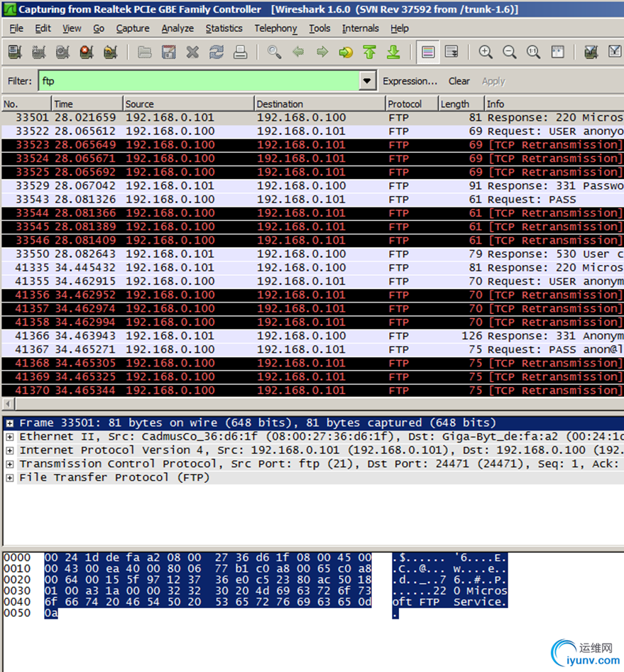Screen dimensions: 624x672
Task: Open the capture interfaces list icon
Action: (x=15, y=52)
